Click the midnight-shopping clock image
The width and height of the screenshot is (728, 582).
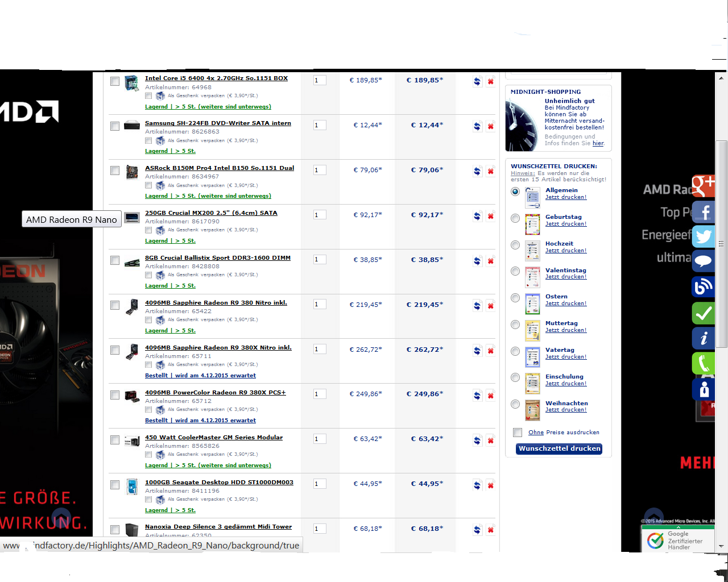(x=522, y=123)
